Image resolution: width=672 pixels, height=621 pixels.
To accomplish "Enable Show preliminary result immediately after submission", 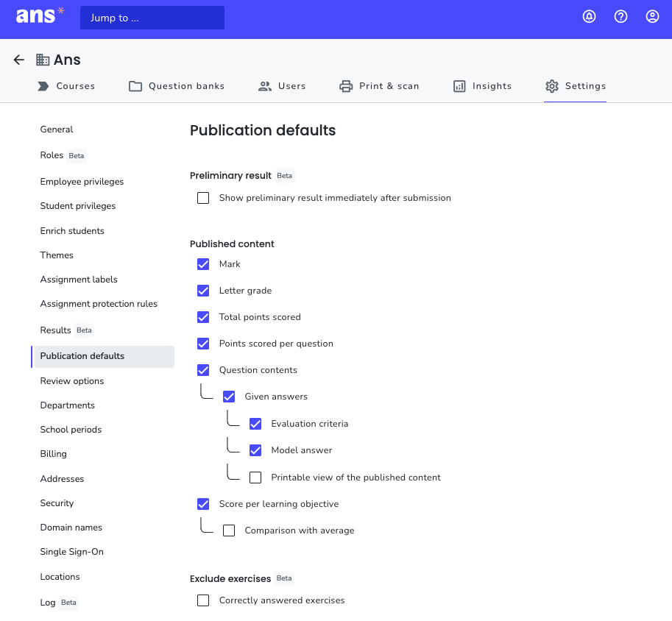I will [x=203, y=198].
